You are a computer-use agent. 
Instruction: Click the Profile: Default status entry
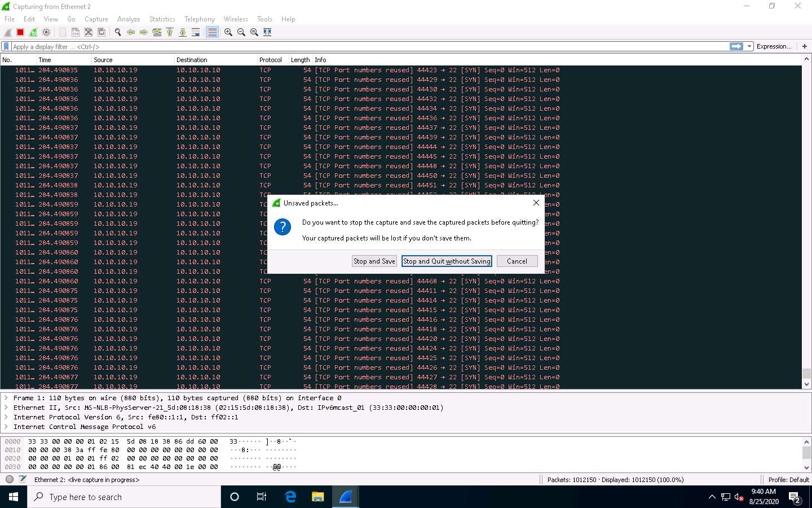pyautogui.click(x=788, y=480)
